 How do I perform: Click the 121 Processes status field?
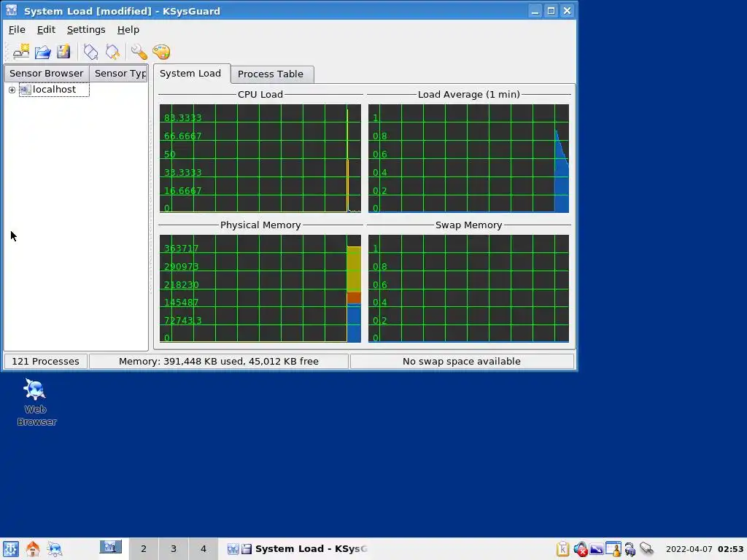[46, 362]
